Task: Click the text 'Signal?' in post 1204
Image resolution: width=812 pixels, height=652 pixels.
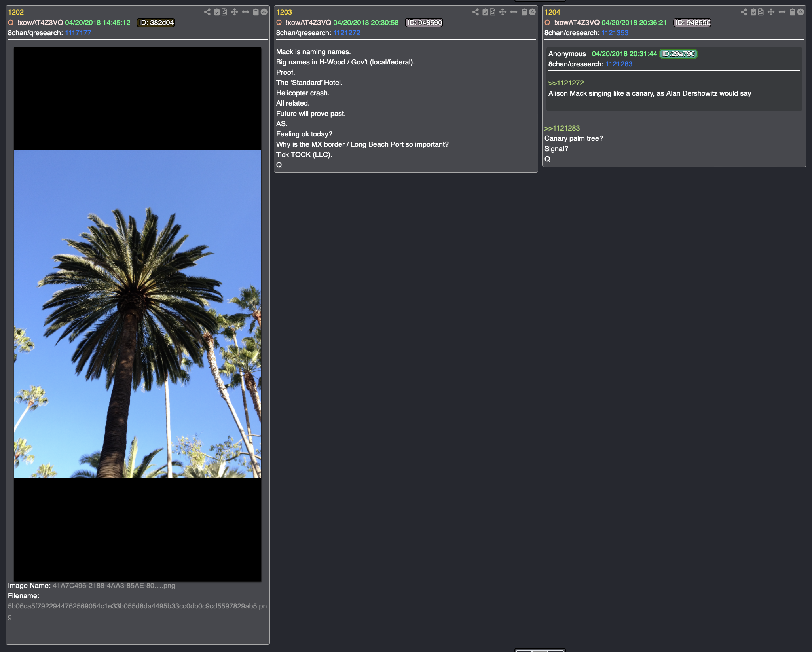Action: click(x=556, y=149)
